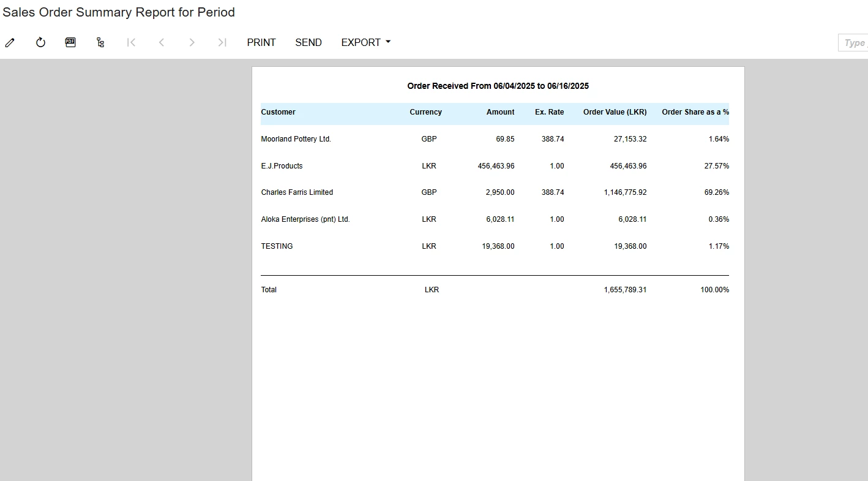
Task: Advance using the next-page arrow icon
Action: click(x=192, y=42)
